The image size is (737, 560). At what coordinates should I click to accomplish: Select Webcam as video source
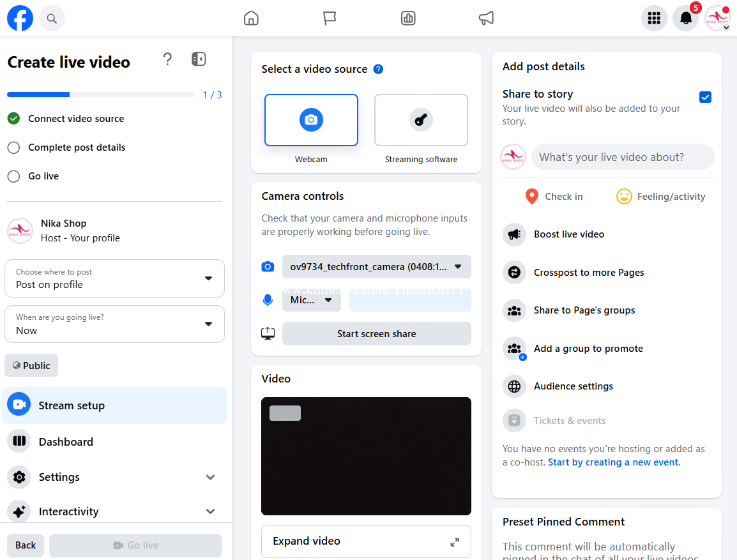(311, 120)
